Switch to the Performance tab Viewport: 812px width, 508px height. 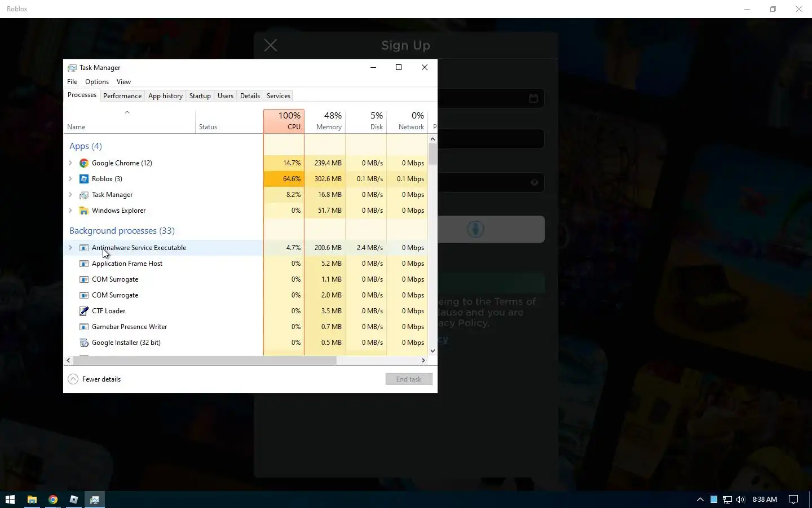[x=122, y=96]
